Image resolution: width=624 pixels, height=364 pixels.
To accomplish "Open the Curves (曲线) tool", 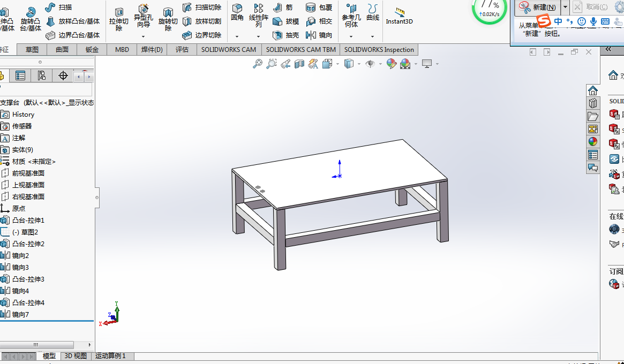I will [x=372, y=12].
